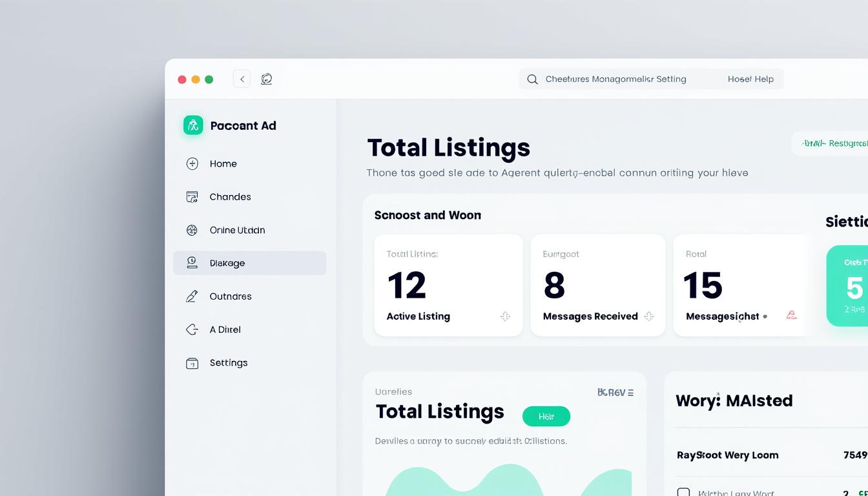Click the 8 value on Messages Received card
This screenshot has height=496, width=868.
[554, 285]
